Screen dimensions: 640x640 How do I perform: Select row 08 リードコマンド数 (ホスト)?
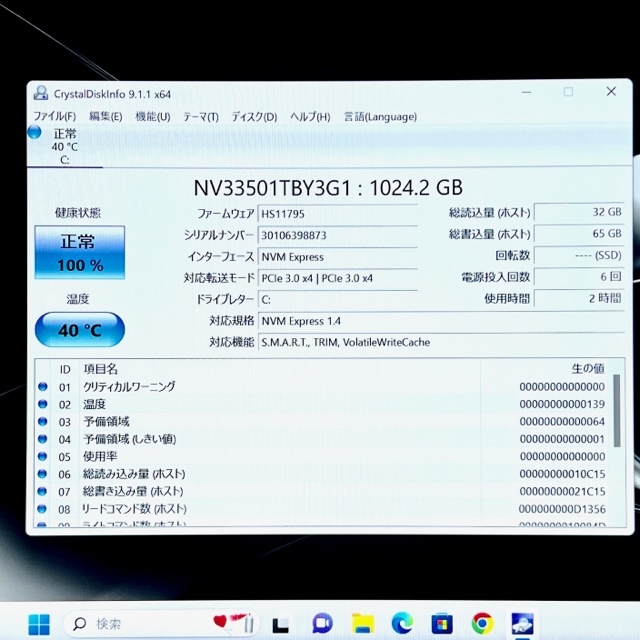click(x=322, y=509)
